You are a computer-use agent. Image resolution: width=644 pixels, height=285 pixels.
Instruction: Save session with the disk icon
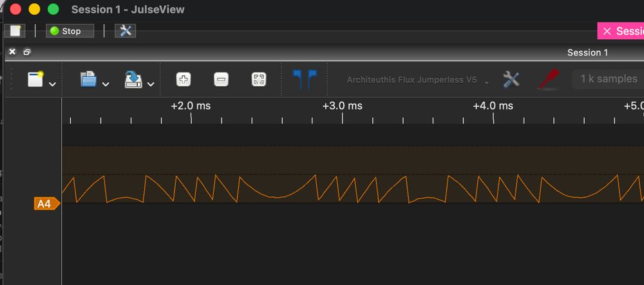133,79
